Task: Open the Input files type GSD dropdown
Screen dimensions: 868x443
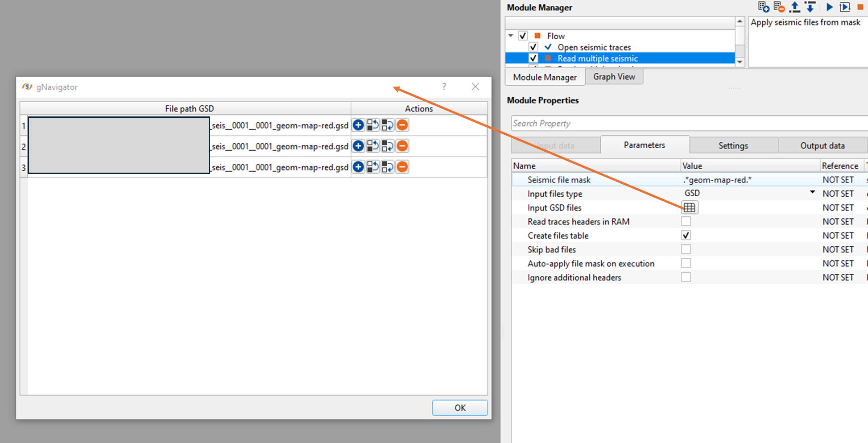Action: pos(812,193)
